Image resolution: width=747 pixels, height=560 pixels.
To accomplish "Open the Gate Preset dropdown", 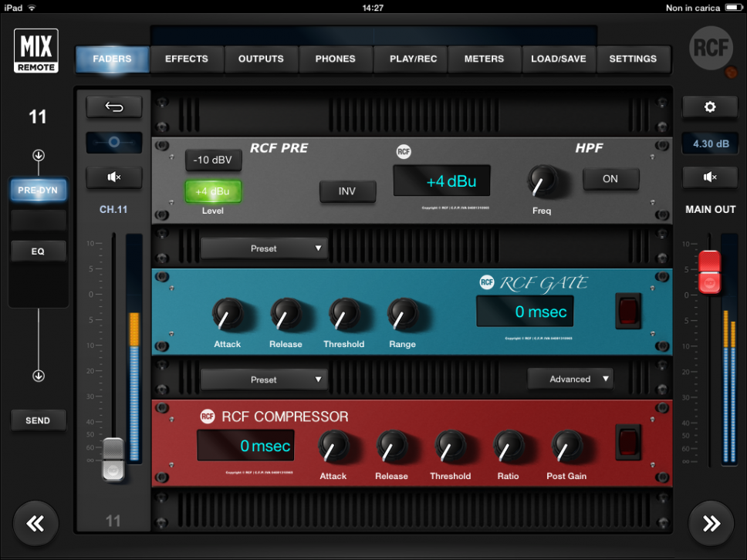I will click(x=264, y=248).
